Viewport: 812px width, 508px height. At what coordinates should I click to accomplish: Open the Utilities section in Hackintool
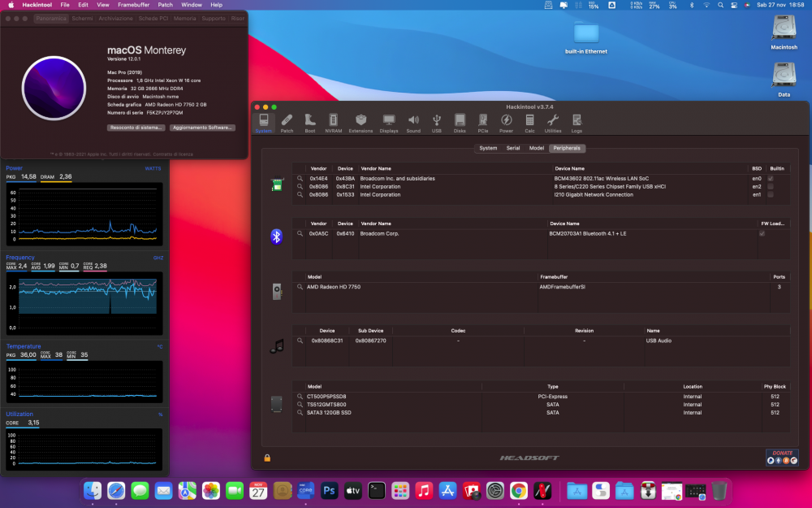coord(552,123)
